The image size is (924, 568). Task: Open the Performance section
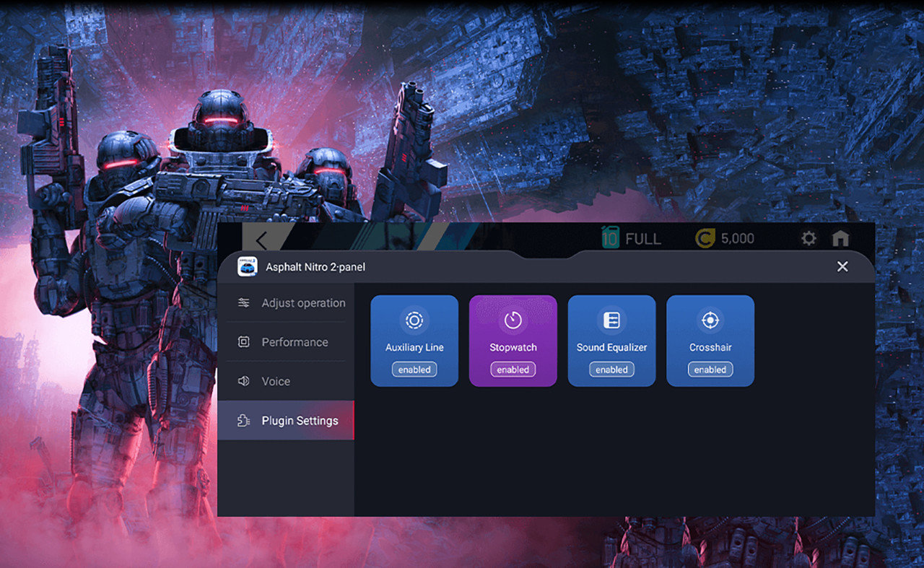(x=286, y=342)
